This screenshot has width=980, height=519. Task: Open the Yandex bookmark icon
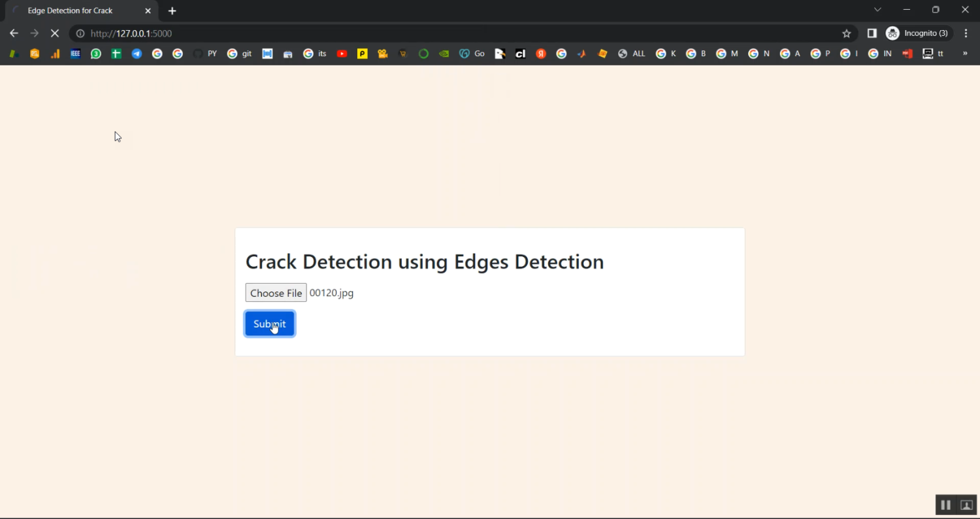(541, 54)
